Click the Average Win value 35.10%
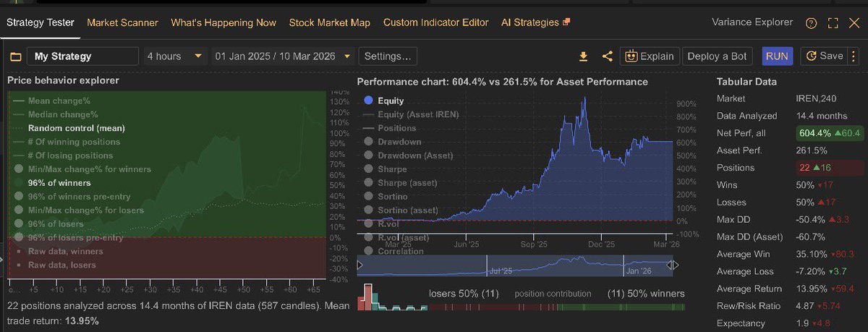Image resolution: width=868 pixels, height=332 pixels. 813,255
